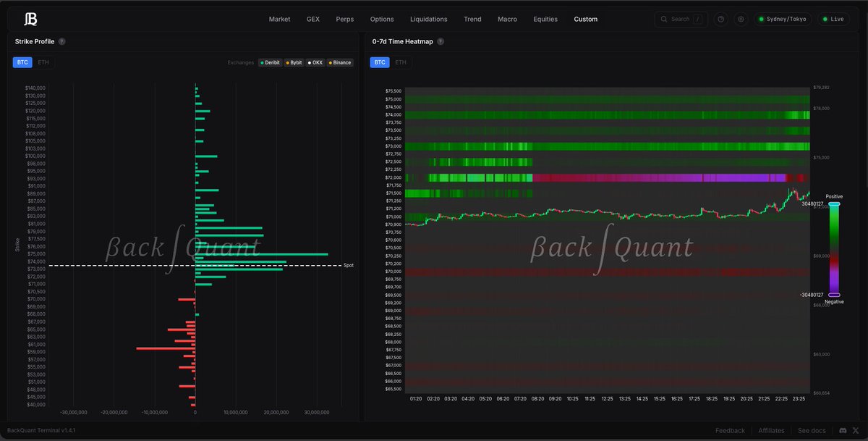Click the $60,654 right axis value
The width and height of the screenshot is (868, 441).
tap(821, 393)
